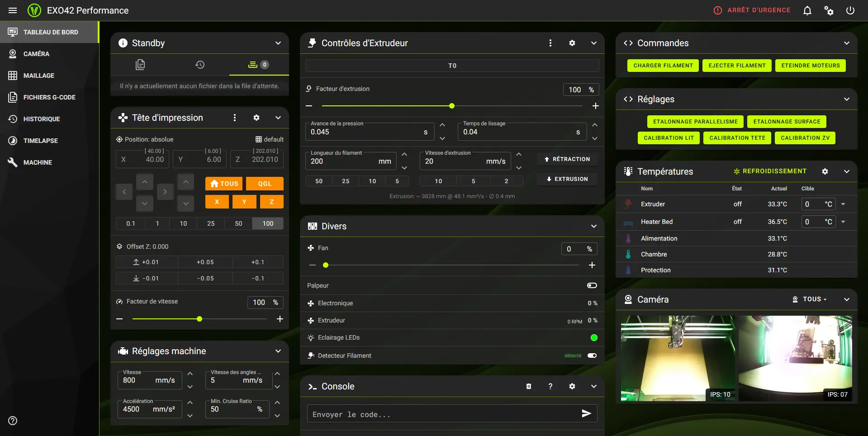Image resolution: width=868 pixels, height=436 pixels.
Task: Open the Tête d'impression three-dot menu
Action: click(x=234, y=118)
